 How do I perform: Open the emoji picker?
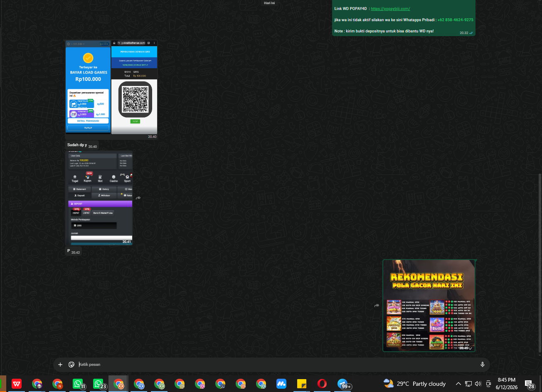click(71, 365)
